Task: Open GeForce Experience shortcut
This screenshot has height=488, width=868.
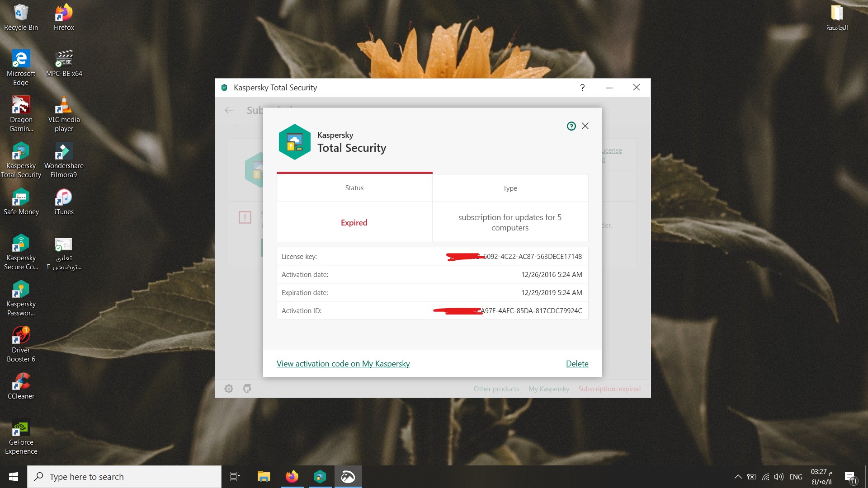Action: pyautogui.click(x=21, y=436)
